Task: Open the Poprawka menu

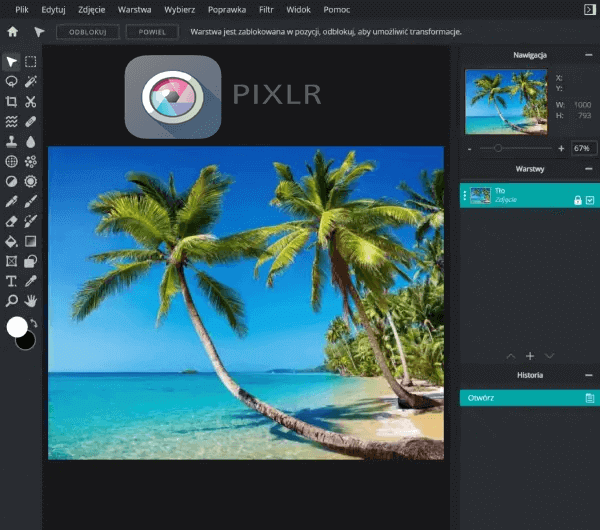Action: pos(227,10)
